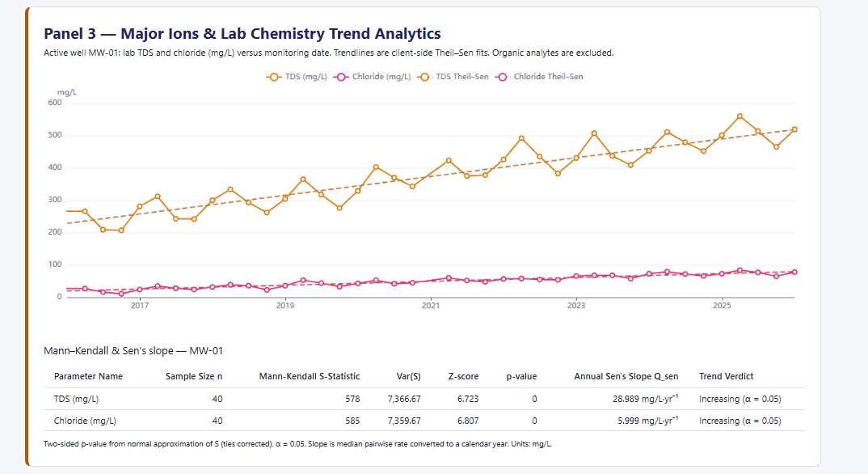
Task: Click Chloride row Increasing trend verdict
Action: click(x=740, y=421)
